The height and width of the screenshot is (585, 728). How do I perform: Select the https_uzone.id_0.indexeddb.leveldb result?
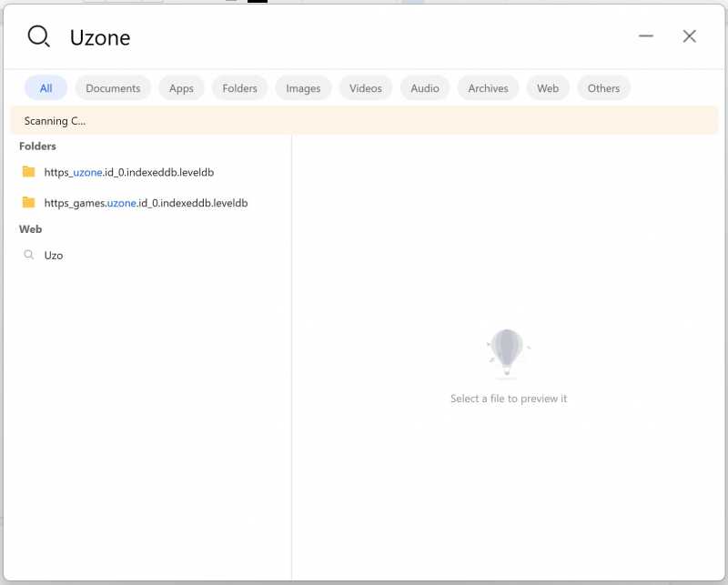pos(149,172)
